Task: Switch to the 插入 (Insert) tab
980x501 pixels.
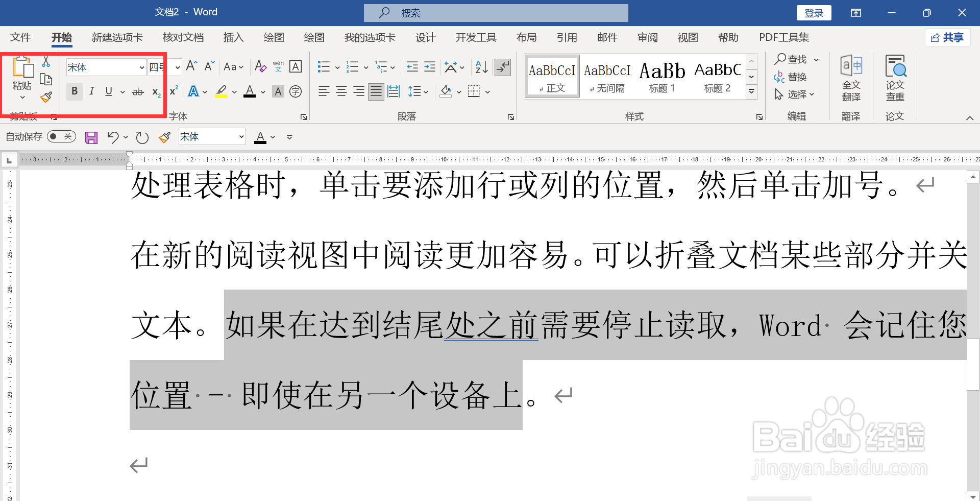Action: click(234, 37)
